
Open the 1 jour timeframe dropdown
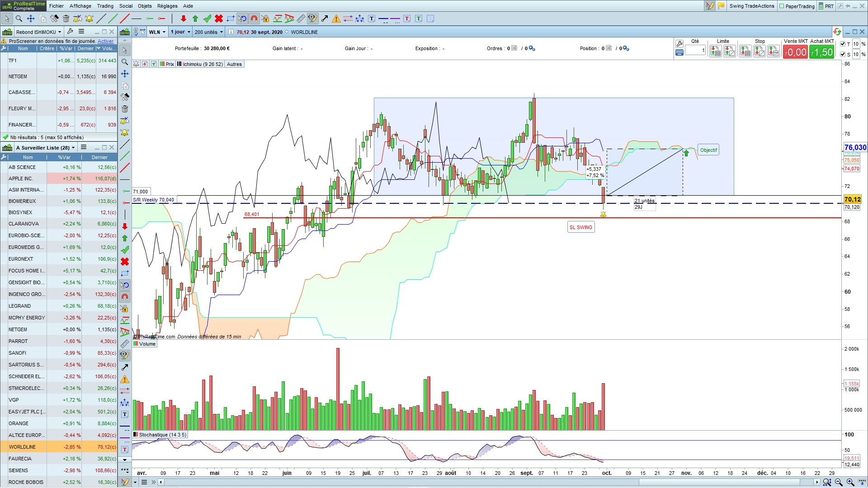(x=180, y=32)
